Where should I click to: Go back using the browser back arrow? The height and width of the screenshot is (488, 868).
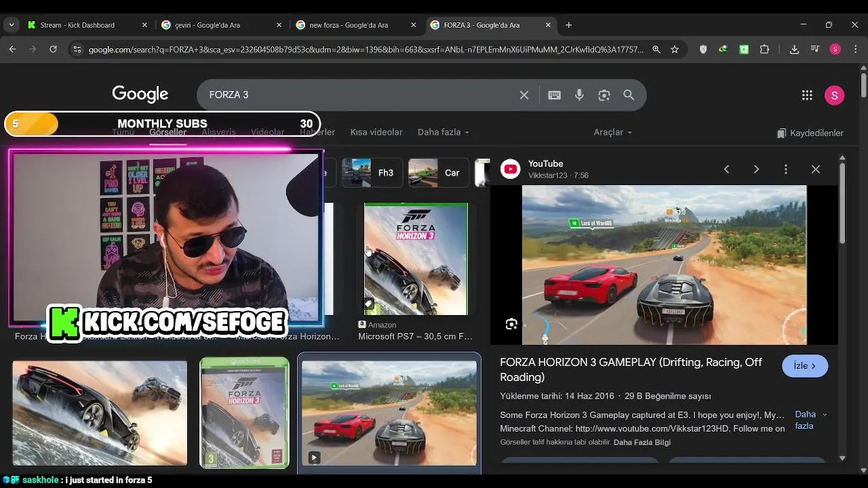12,49
